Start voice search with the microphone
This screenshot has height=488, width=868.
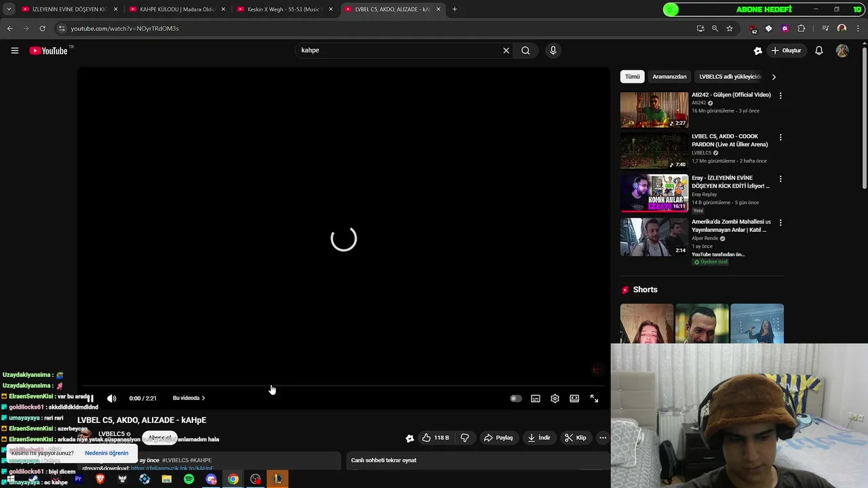553,50
